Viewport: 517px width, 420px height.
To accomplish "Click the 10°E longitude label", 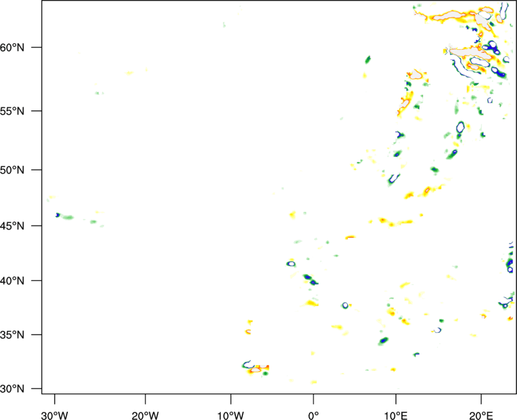I will click(396, 415).
